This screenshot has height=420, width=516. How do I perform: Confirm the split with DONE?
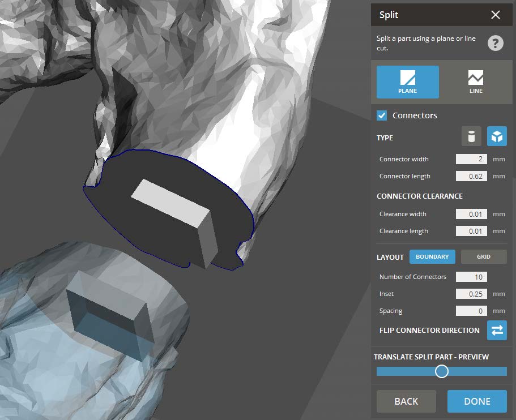477,401
